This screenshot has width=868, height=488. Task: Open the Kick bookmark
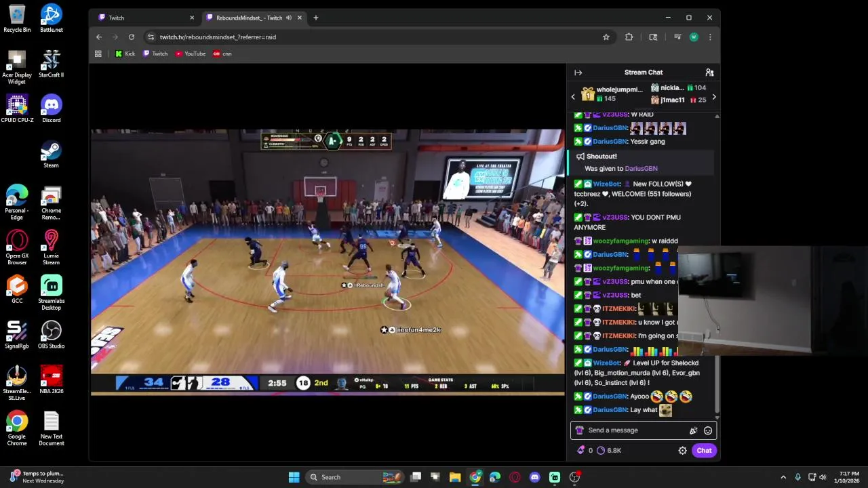point(125,54)
